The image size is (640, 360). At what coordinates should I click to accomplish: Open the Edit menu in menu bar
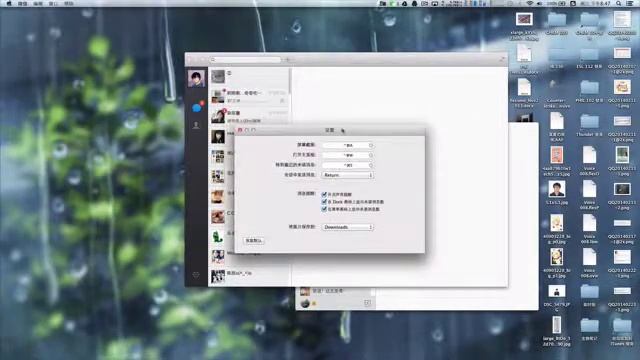38,3
